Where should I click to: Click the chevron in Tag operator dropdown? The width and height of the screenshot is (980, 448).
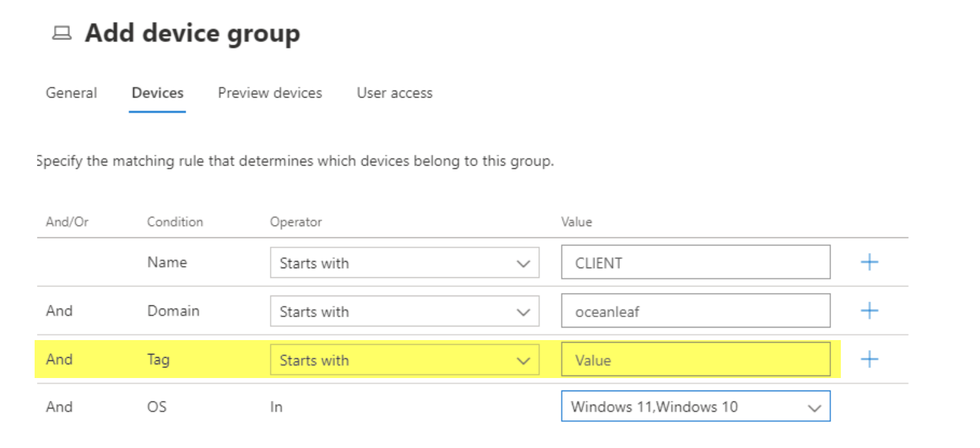tap(523, 360)
